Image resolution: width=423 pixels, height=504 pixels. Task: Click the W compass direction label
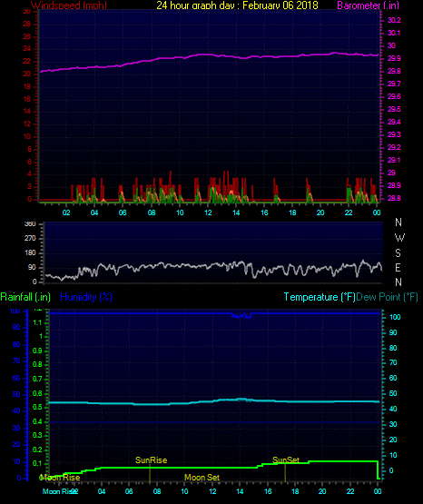tap(399, 238)
